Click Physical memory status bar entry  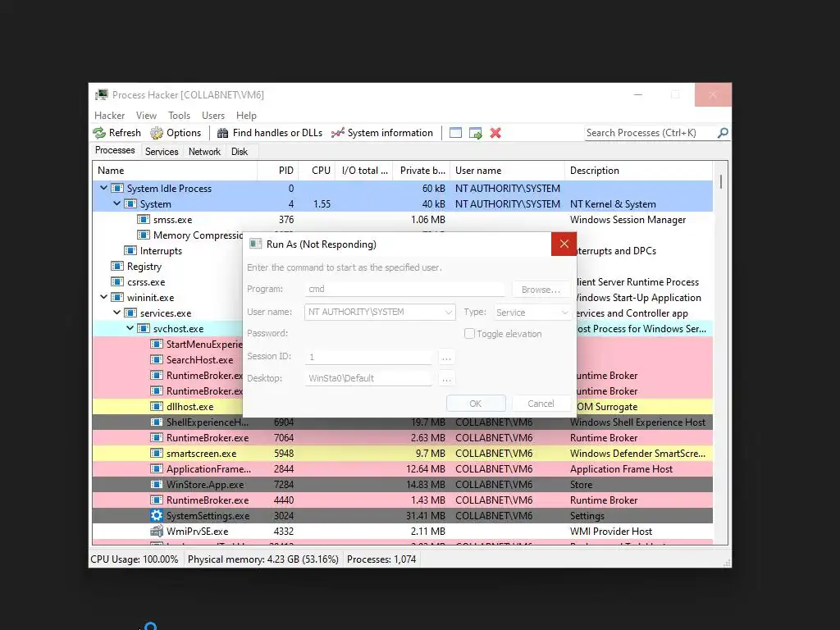point(263,559)
